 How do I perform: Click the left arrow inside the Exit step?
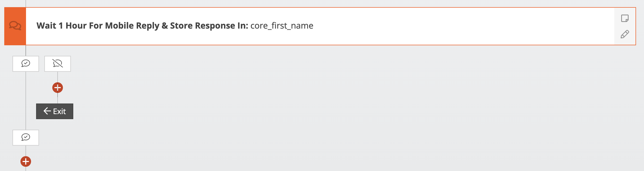point(47,111)
